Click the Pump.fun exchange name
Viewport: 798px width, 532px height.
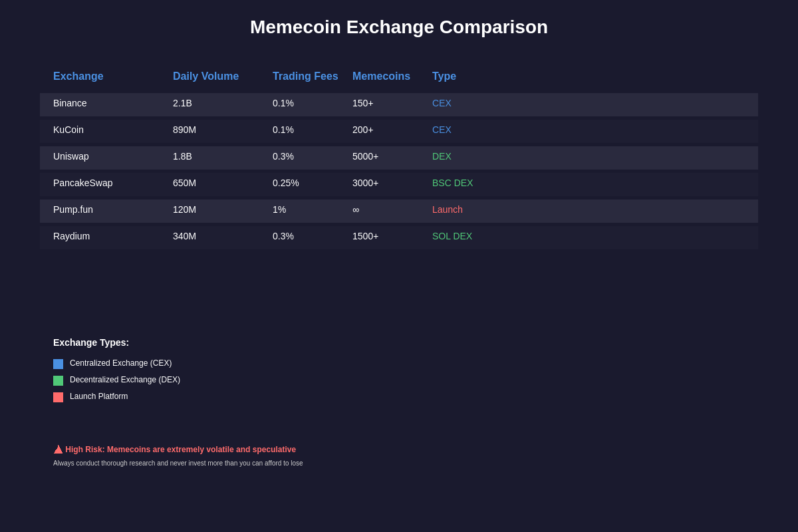73,209
